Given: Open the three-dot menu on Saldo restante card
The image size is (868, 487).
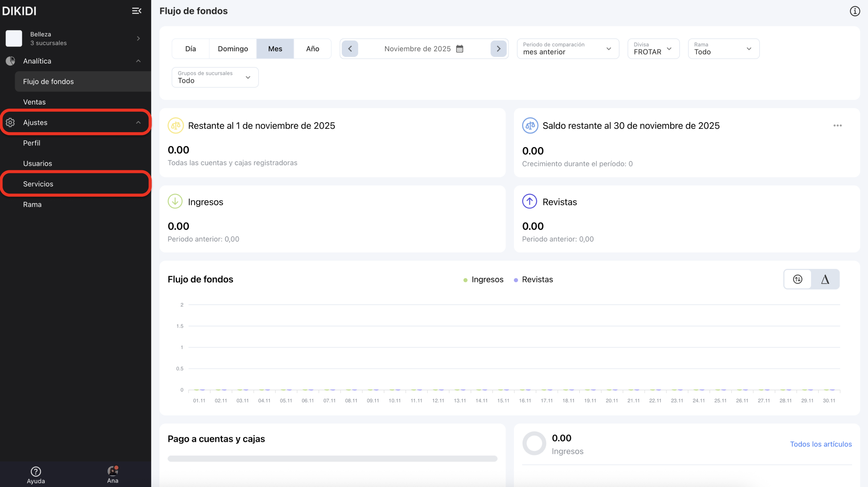Looking at the screenshot, I should pyautogui.click(x=837, y=126).
